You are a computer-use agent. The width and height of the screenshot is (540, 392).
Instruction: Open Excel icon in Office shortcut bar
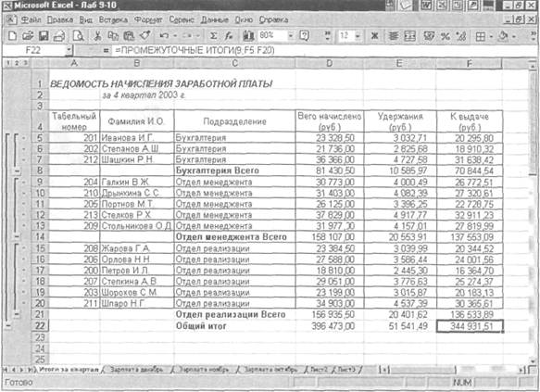click(x=442, y=6)
